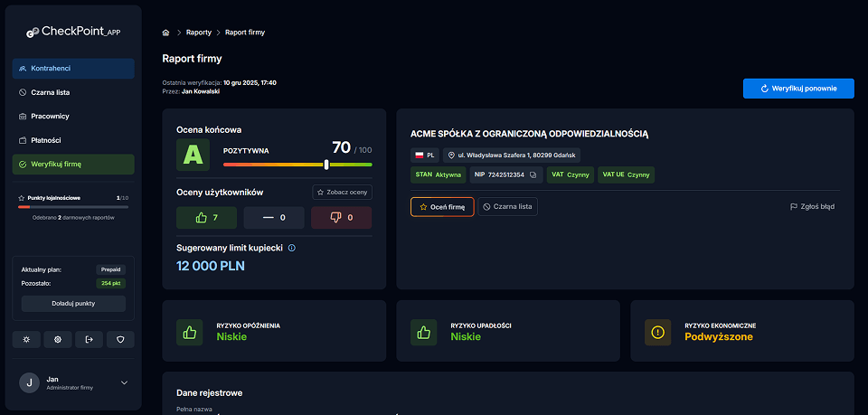868x415 pixels.
Task: Expand the Jan user account menu
Action: pos(125,382)
